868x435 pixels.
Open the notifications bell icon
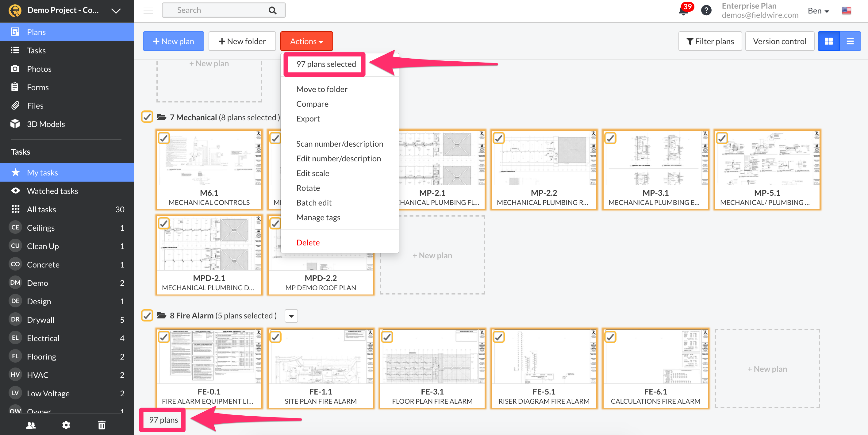[683, 11]
